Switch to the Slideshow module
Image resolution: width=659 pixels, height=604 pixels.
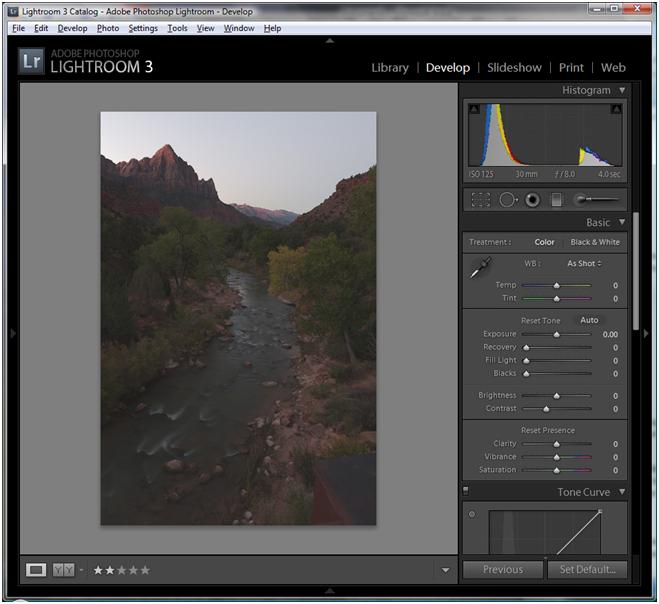click(x=514, y=68)
